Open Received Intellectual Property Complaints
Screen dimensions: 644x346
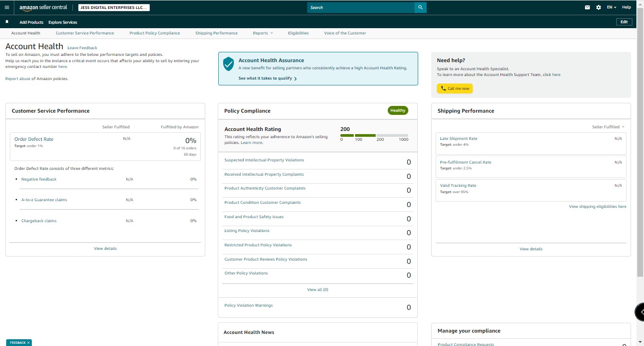click(264, 174)
